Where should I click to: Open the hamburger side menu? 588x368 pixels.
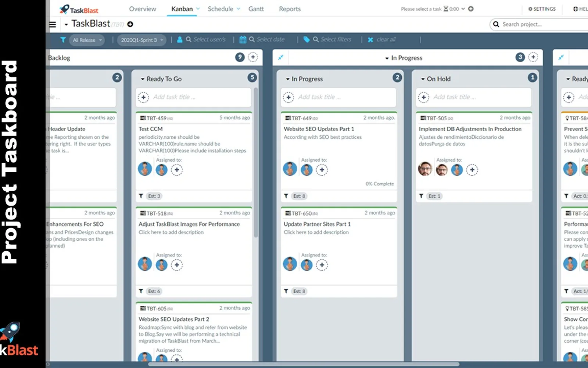(53, 25)
